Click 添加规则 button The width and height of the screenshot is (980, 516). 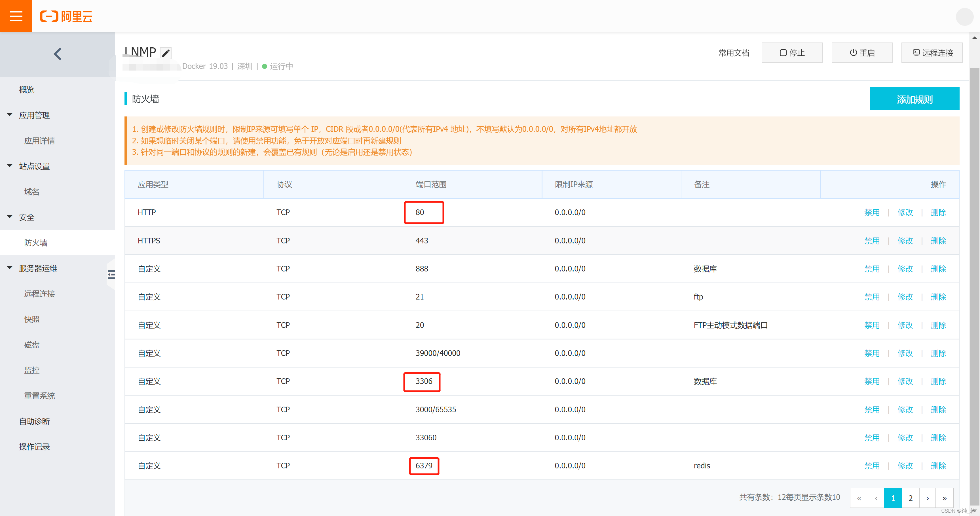click(914, 99)
